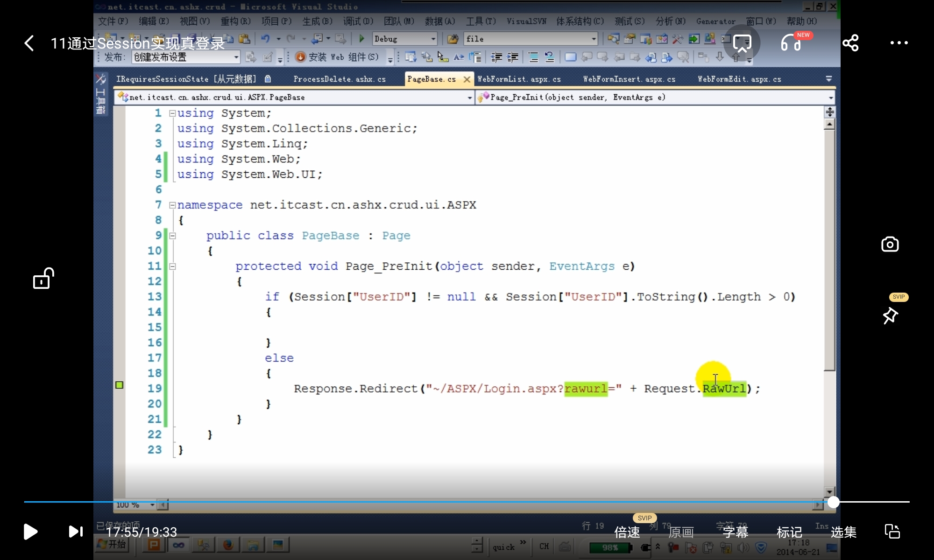Skip to the next episode
The width and height of the screenshot is (934, 560).
pyautogui.click(x=76, y=532)
